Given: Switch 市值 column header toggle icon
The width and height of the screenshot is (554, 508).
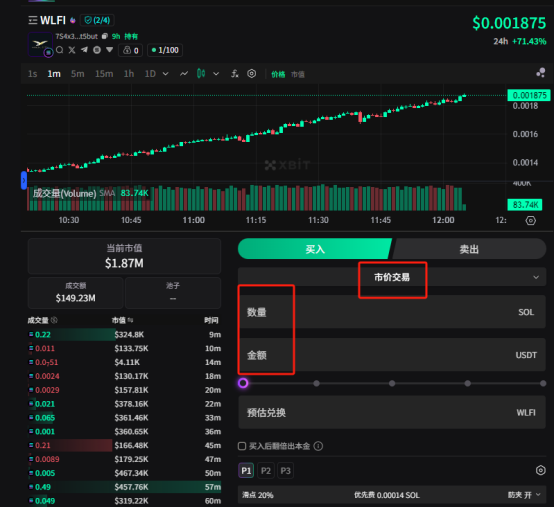Looking at the screenshot, I should (130, 320).
